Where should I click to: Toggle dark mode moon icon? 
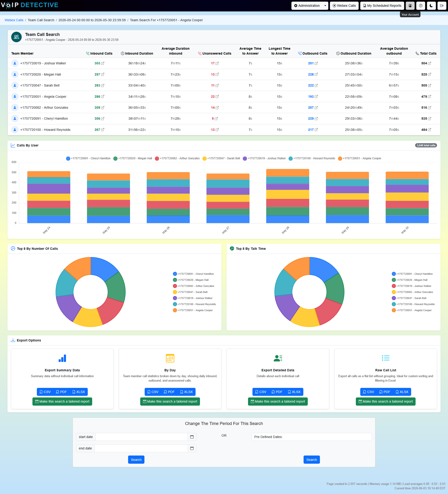431,6
